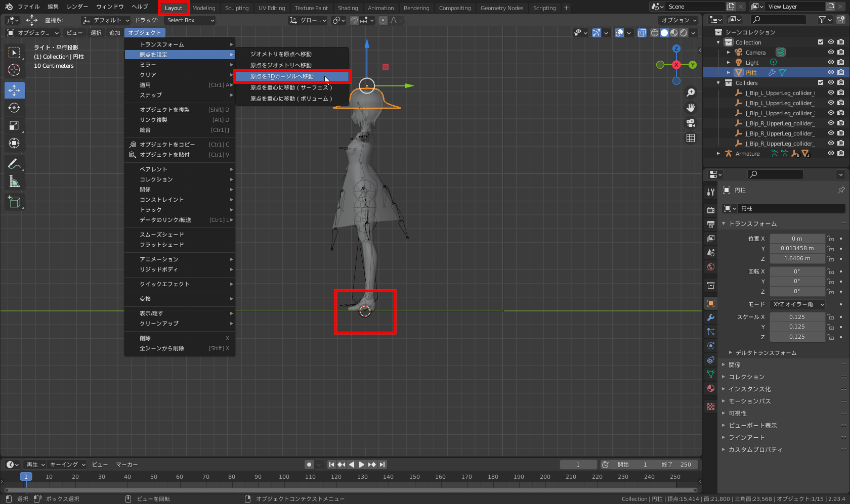Uncheck the Colliders collection checkbox
The height and width of the screenshot is (504, 850).
[821, 83]
